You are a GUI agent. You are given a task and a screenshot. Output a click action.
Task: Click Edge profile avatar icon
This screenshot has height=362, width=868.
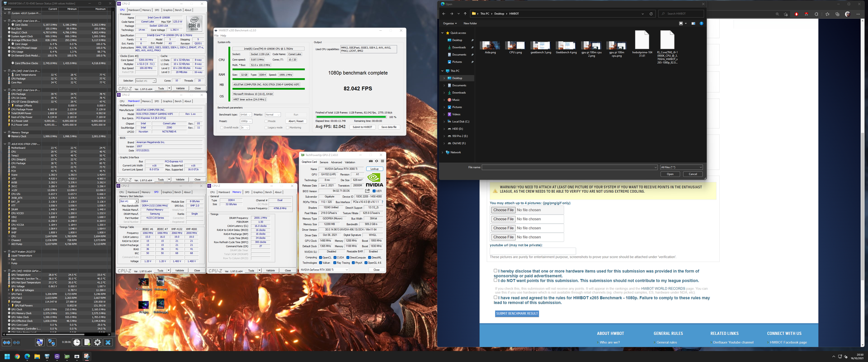click(848, 14)
